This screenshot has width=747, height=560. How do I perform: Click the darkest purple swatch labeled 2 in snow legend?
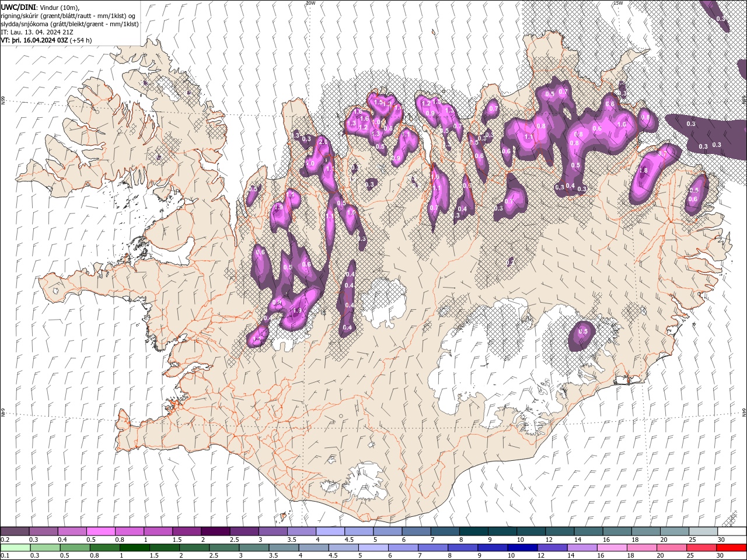tap(215, 531)
